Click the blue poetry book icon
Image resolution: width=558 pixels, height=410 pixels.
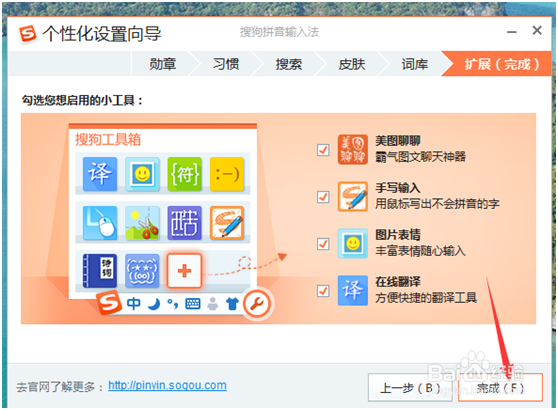tap(100, 271)
